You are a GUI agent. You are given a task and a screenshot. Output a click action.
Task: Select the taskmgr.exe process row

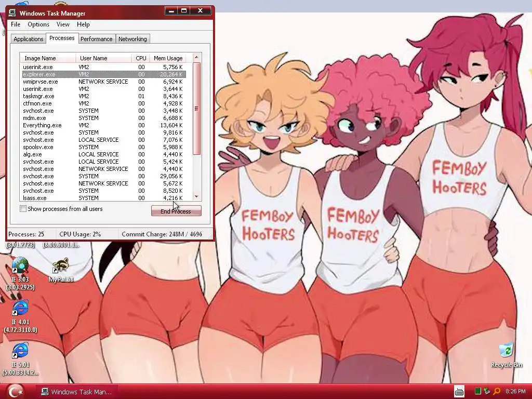(x=104, y=96)
